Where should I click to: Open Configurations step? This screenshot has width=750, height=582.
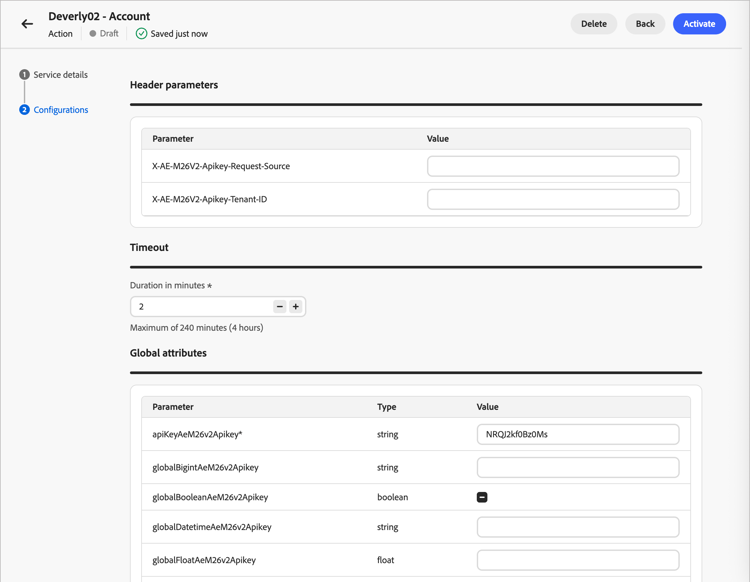tap(61, 110)
